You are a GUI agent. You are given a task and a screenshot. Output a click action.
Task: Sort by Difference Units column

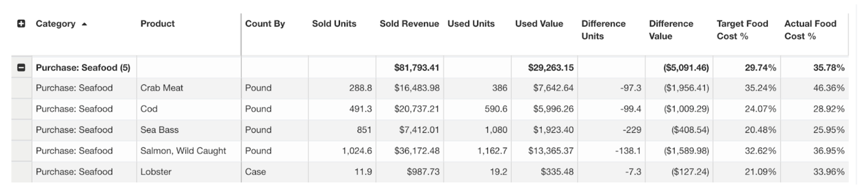tap(603, 30)
